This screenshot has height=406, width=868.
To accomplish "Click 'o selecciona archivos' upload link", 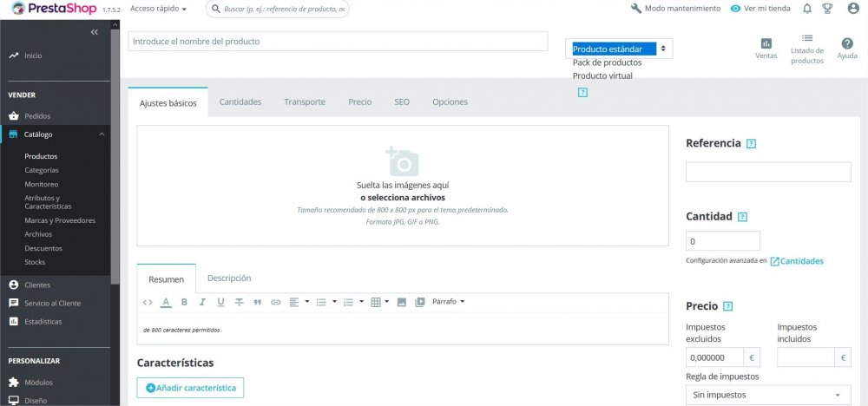I will point(403,198).
